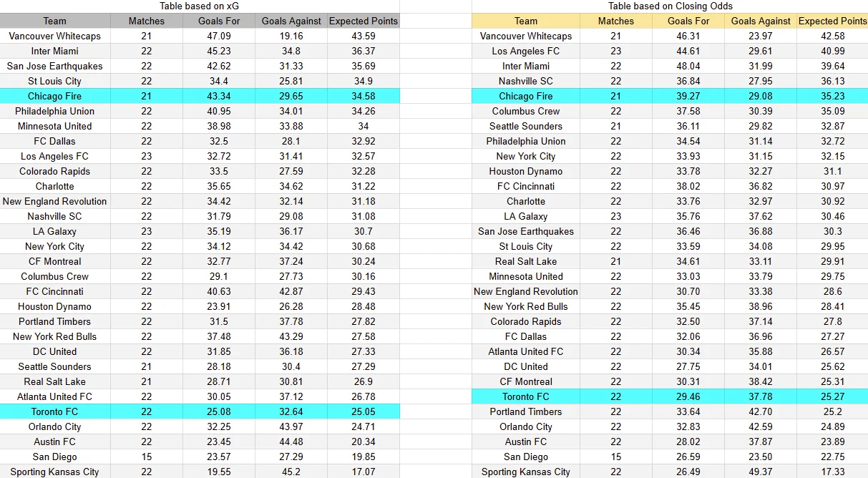The width and height of the screenshot is (868, 478).
Task: Click Vancouver Whitecaps in the xG table
Action: (54, 36)
